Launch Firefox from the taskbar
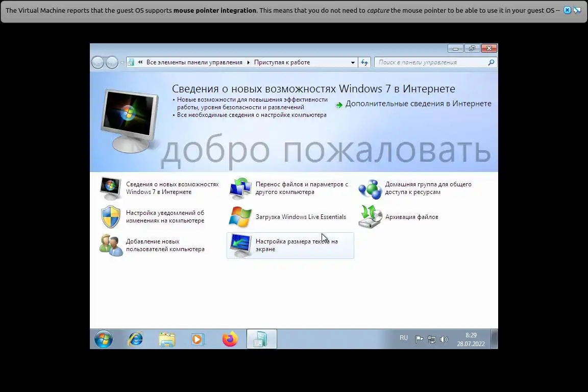Image resolution: width=588 pixels, height=392 pixels. (x=230, y=339)
